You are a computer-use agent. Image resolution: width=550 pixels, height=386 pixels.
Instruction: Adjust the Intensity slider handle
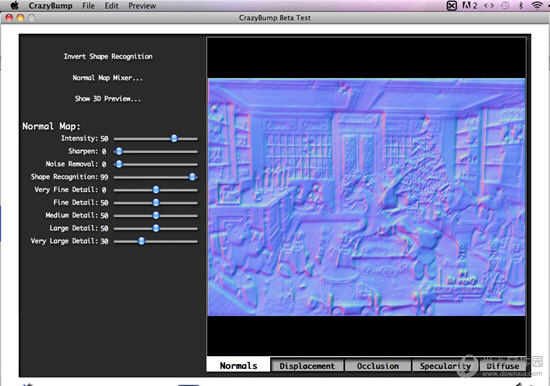(174, 139)
